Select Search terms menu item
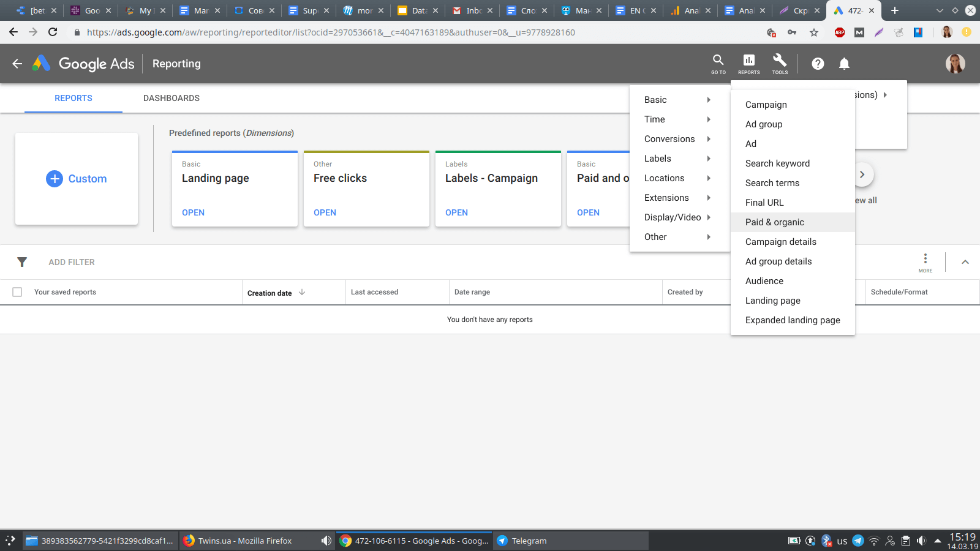Image resolution: width=980 pixels, height=551 pixels. pos(793,183)
